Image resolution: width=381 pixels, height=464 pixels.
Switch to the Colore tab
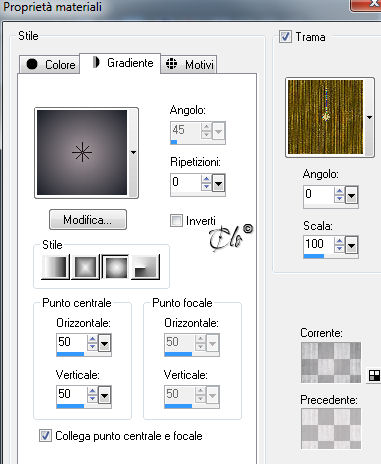(x=50, y=64)
